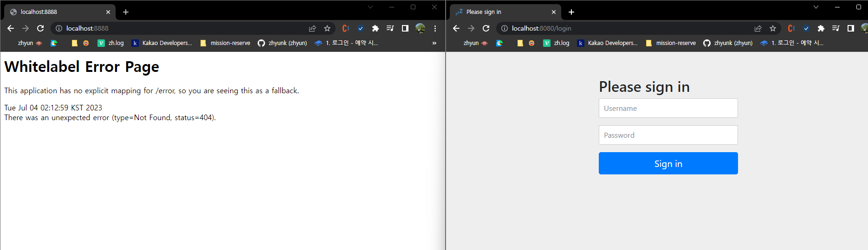Open blue checkmark extension in right window
Viewport: 868px width, 250px height.
(806, 28)
